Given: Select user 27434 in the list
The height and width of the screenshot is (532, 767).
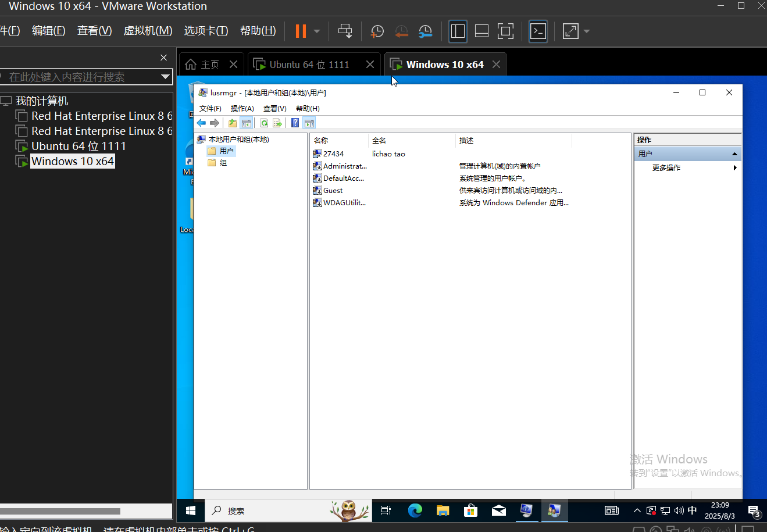Looking at the screenshot, I should (x=333, y=154).
